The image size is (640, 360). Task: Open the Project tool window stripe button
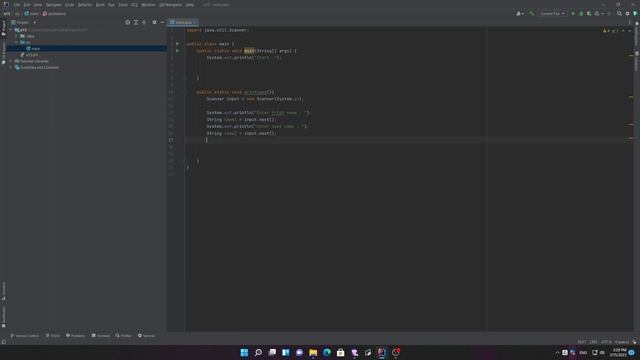click(x=4, y=28)
